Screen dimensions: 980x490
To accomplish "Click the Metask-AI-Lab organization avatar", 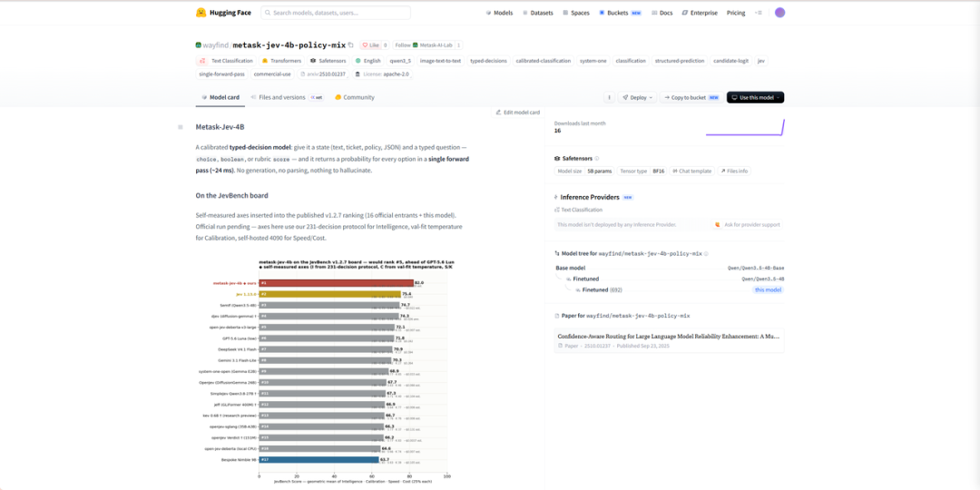I will point(415,45).
